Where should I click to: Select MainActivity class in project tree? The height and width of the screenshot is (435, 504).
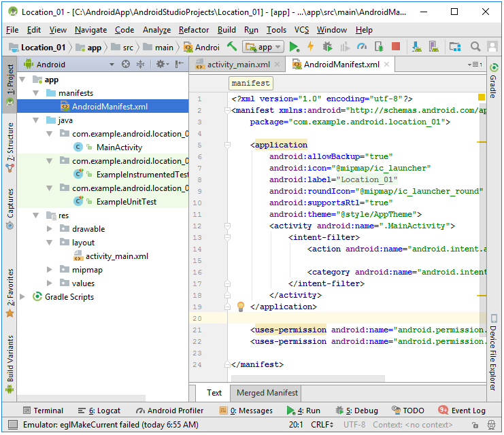pyautogui.click(x=119, y=147)
